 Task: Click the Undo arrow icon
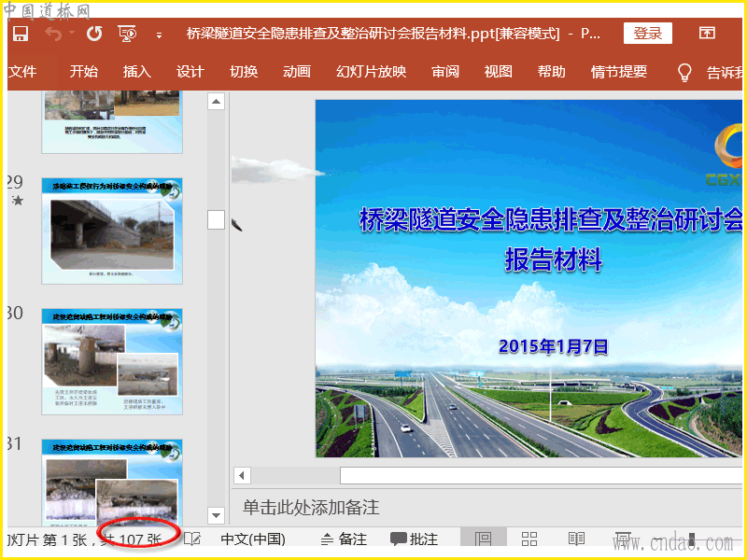(x=54, y=34)
